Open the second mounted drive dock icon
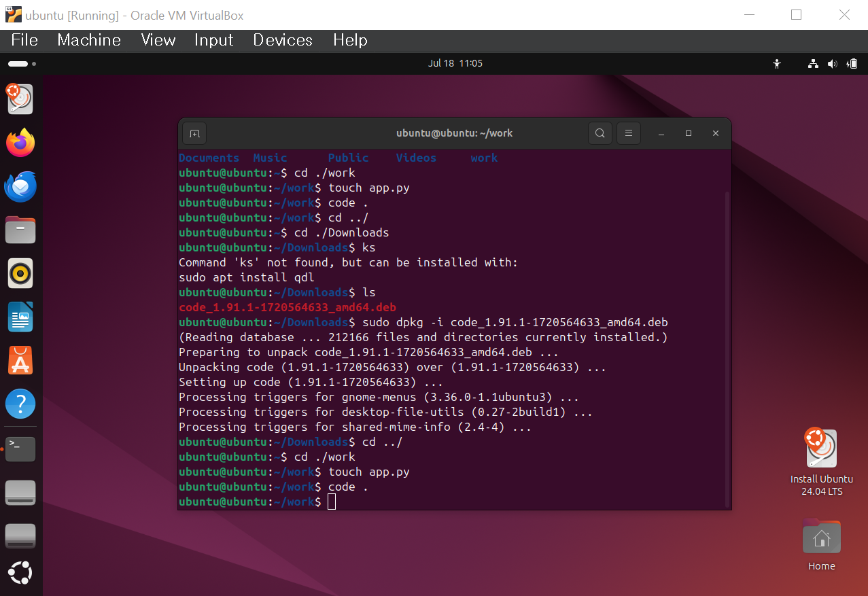 (20, 536)
